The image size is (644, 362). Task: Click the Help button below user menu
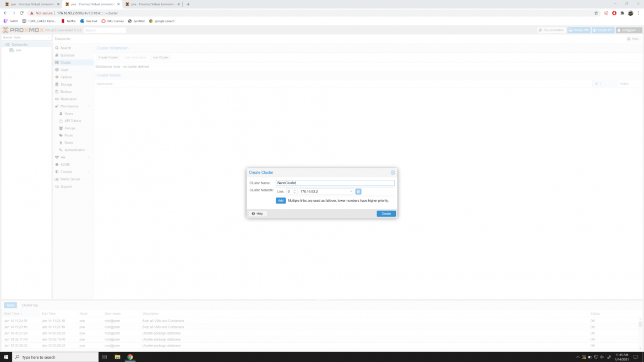633,39
